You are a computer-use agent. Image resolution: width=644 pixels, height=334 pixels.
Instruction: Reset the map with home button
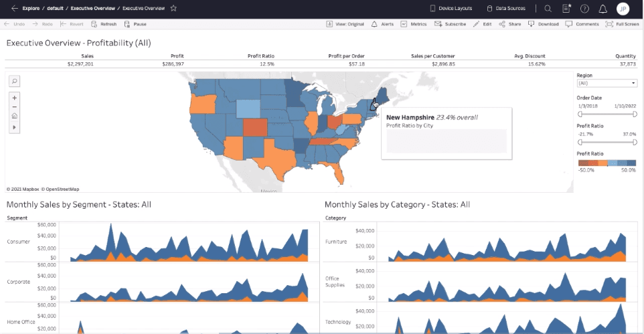coord(14,116)
